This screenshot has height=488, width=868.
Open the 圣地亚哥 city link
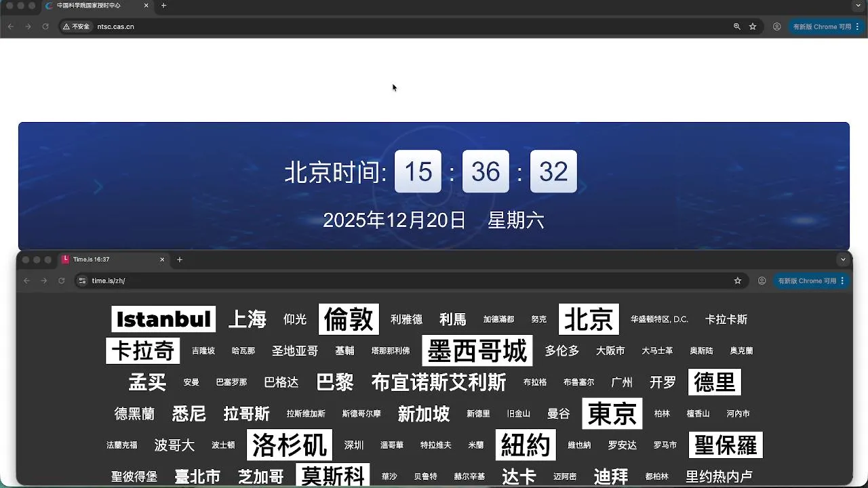tap(295, 351)
